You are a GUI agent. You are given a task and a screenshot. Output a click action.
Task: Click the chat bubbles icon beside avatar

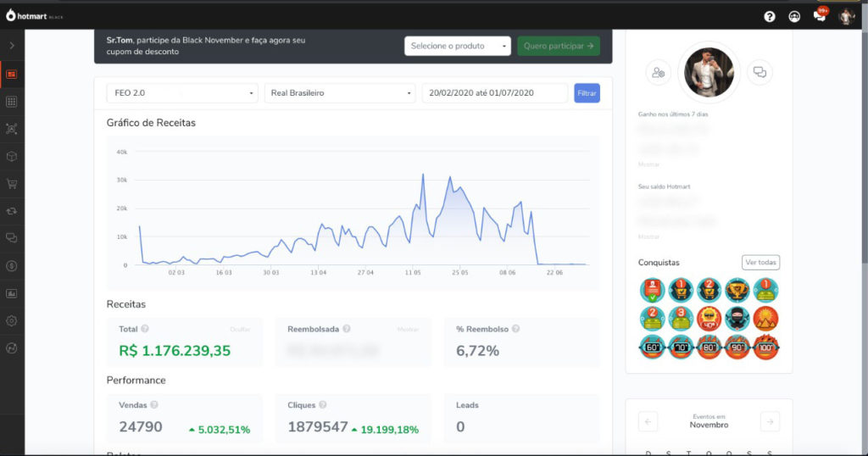coord(759,73)
